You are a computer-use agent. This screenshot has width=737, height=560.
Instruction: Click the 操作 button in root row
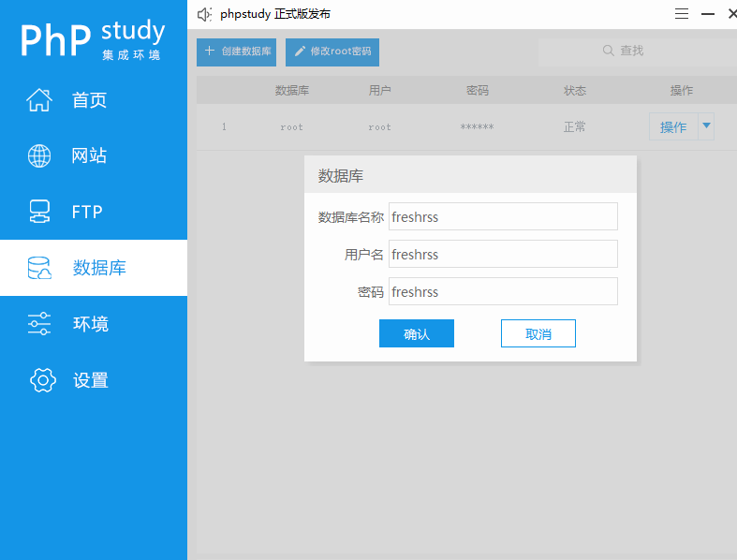673,126
